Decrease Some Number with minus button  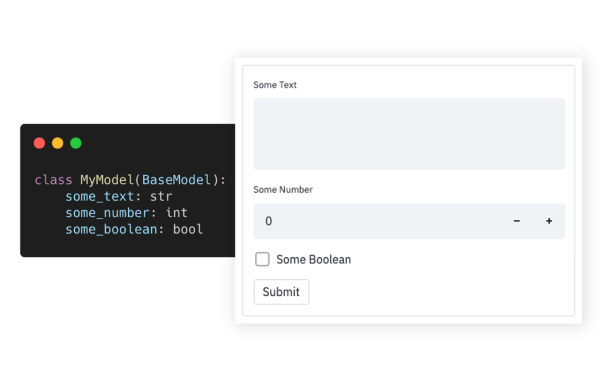click(517, 221)
